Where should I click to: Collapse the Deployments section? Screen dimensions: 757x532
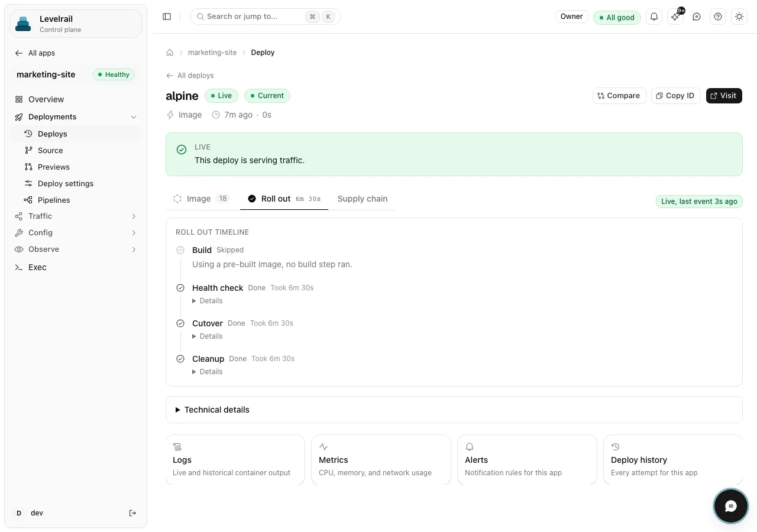point(76,116)
